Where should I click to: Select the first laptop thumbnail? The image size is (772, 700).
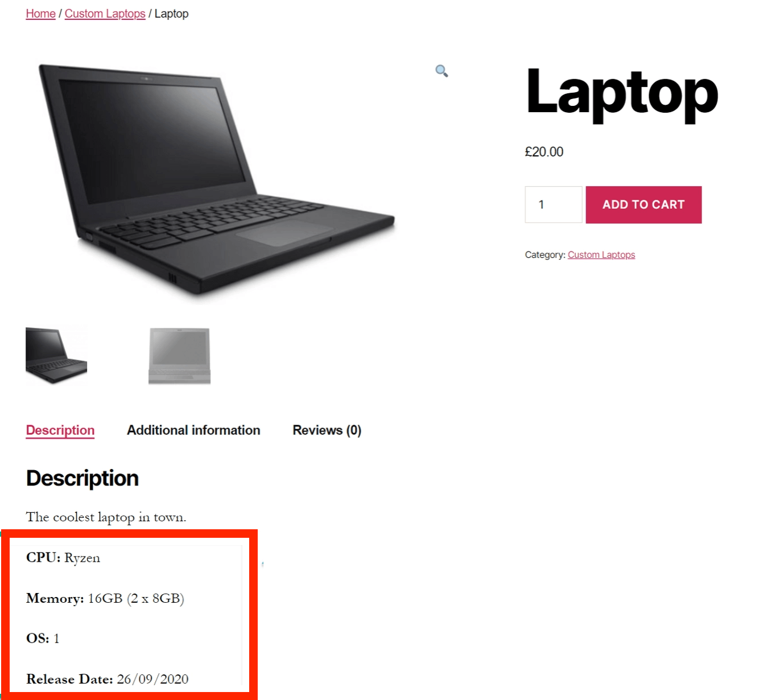coord(56,355)
